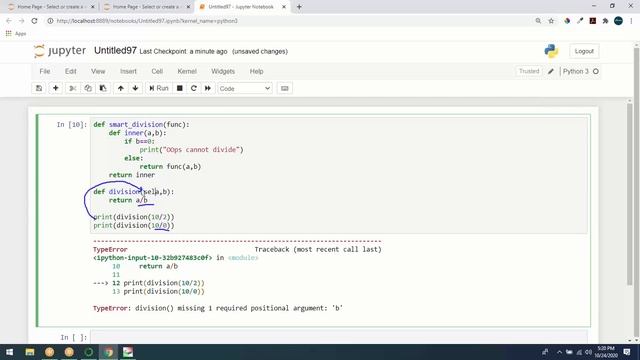Insert a cell below with plus icon
640x360 pixels.
56,88
